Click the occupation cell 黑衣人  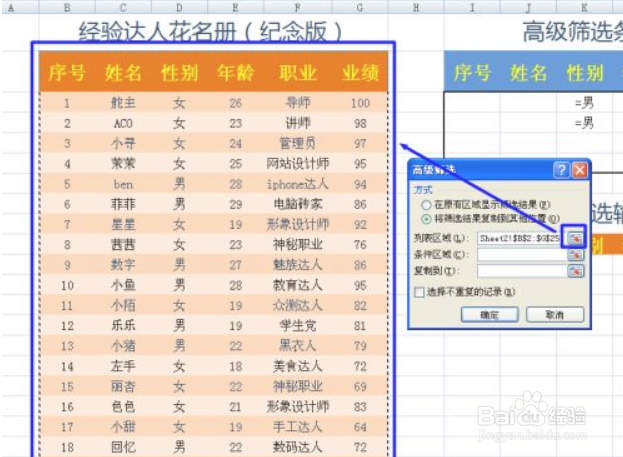click(x=298, y=346)
